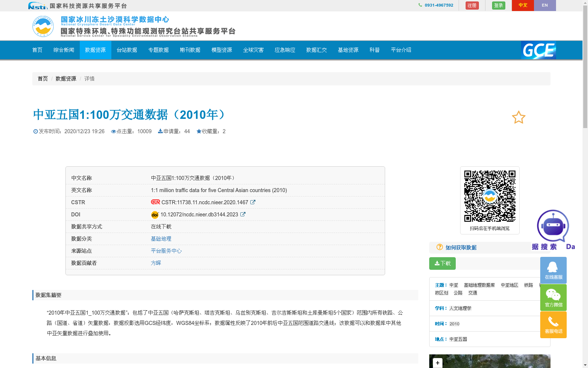Click the dataset title heading
This screenshot has width=588, height=368.
point(130,115)
